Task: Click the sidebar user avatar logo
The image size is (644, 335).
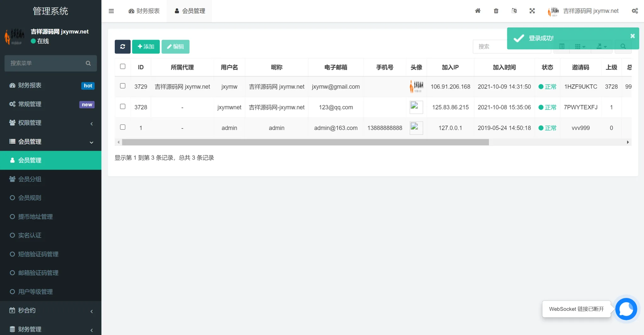Action: point(14,37)
